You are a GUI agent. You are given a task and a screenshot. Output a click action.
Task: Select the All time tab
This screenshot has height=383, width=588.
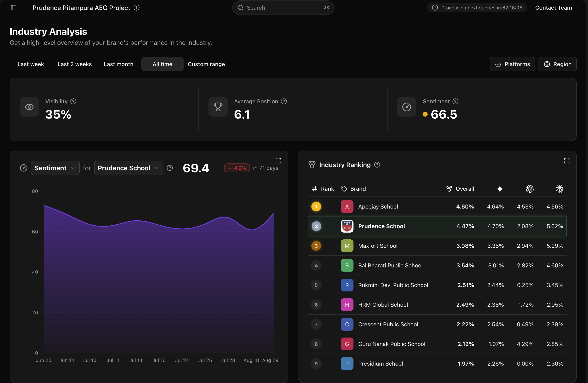point(162,64)
